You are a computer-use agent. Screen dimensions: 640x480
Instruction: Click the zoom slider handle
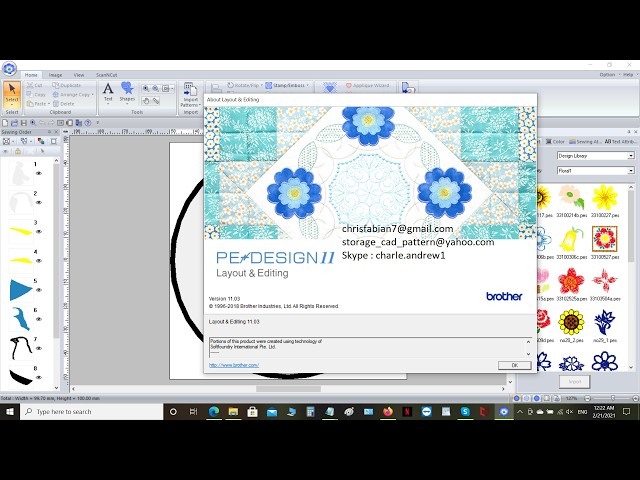point(613,398)
